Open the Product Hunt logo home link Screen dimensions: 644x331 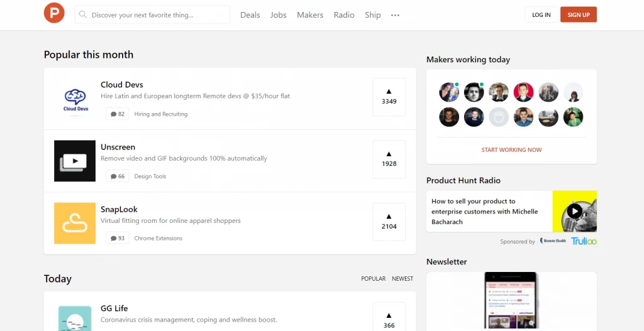point(54,13)
